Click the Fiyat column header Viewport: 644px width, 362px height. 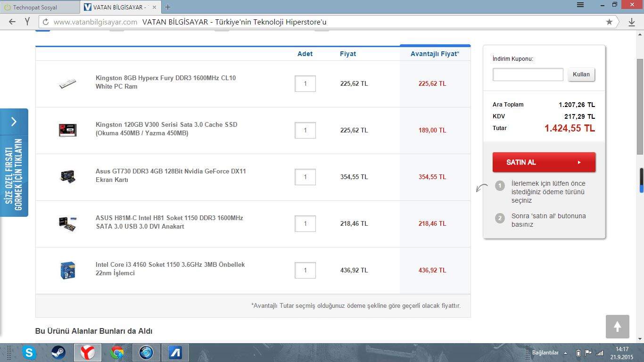click(348, 54)
